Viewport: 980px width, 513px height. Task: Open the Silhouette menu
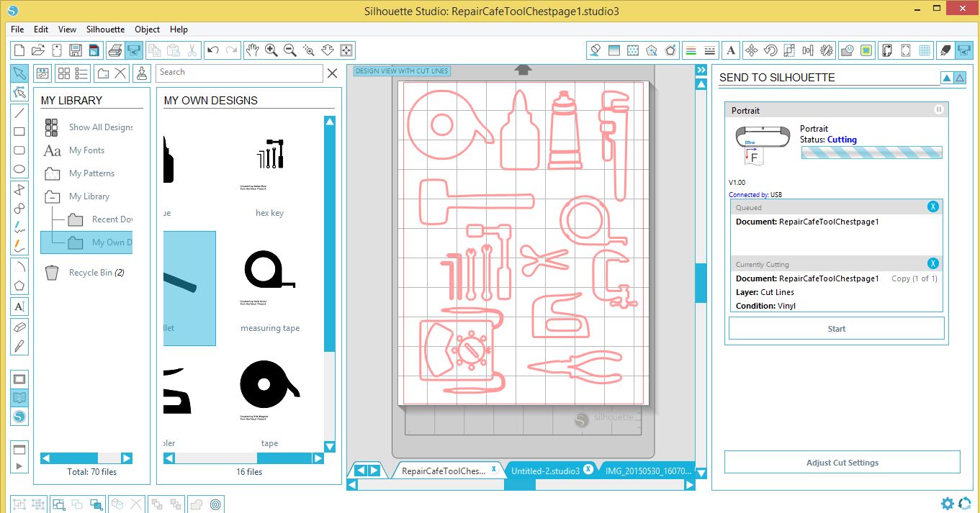[x=105, y=29]
